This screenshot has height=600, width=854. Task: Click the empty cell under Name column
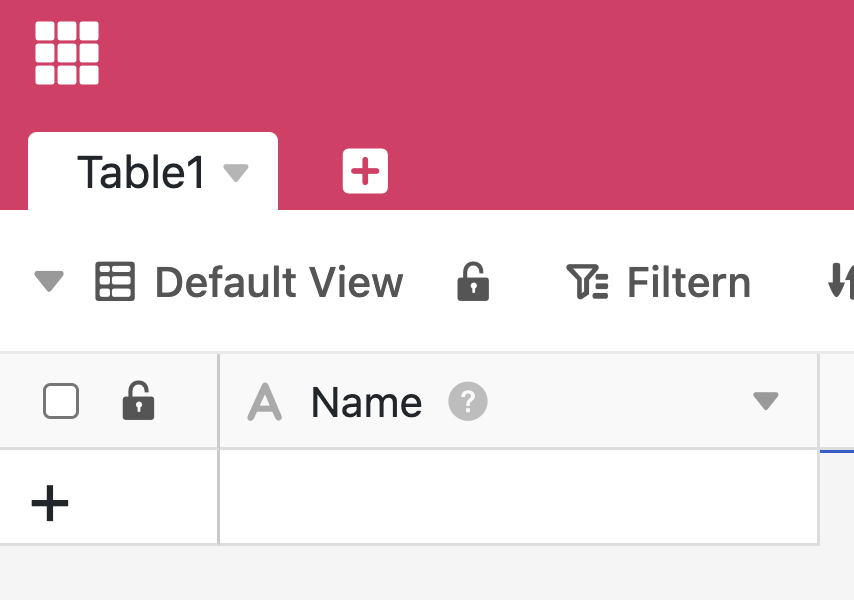pos(518,497)
